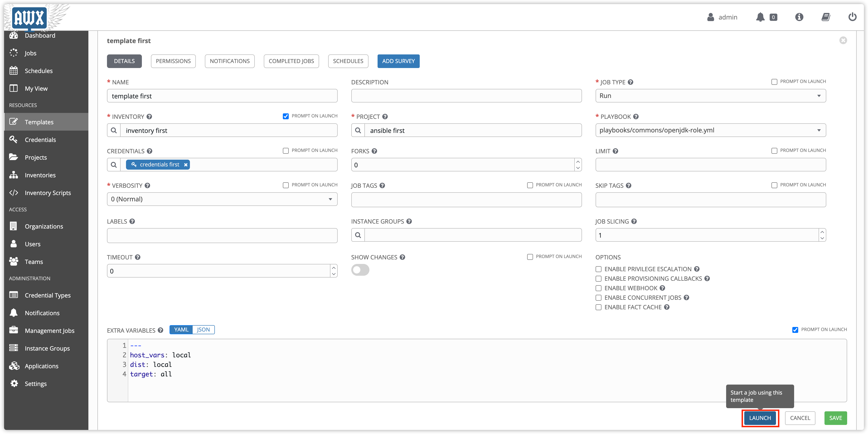Click the Instance Groups server icon
The height and width of the screenshot is (434, 868).
click(x=13, y=348)
